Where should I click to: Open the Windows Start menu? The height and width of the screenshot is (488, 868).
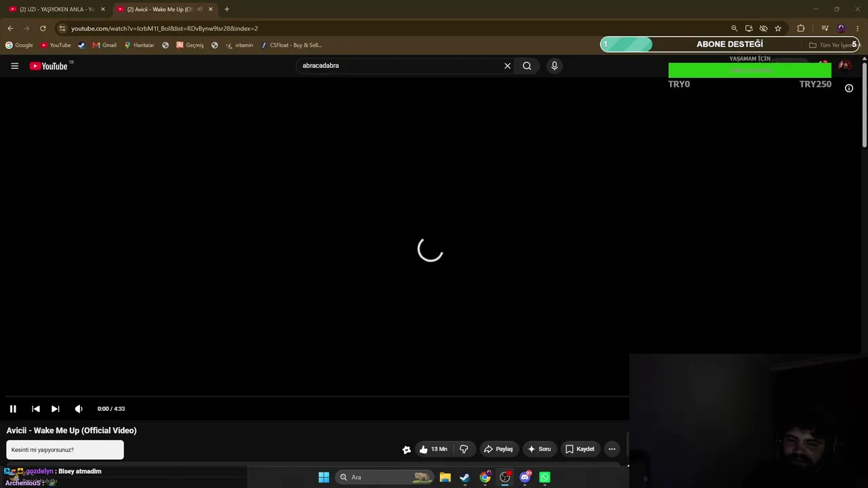click(x=324, y=477)
